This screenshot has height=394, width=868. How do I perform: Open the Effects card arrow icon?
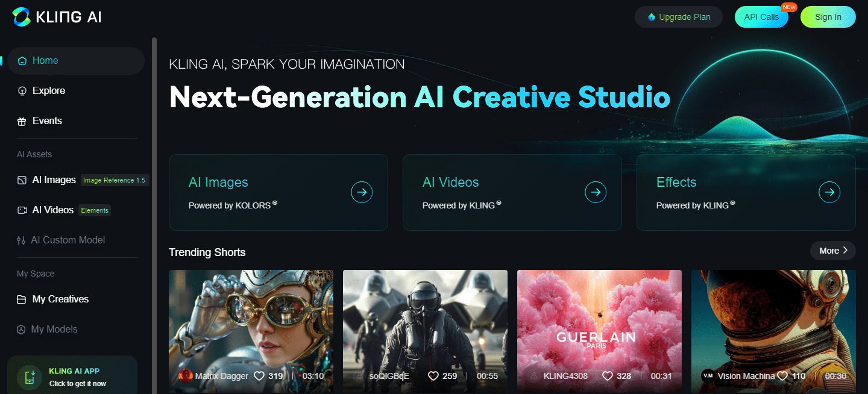pyautogui.click(x=829, y=192)
